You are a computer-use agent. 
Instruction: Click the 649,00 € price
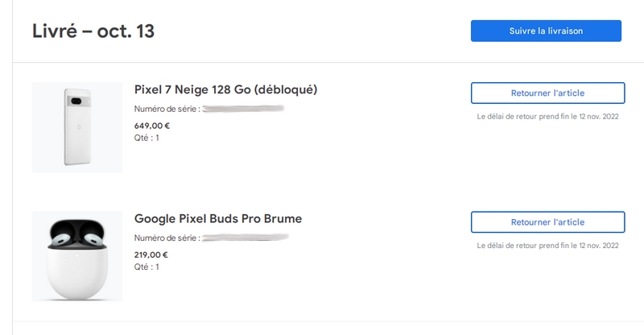coord(152,126)
